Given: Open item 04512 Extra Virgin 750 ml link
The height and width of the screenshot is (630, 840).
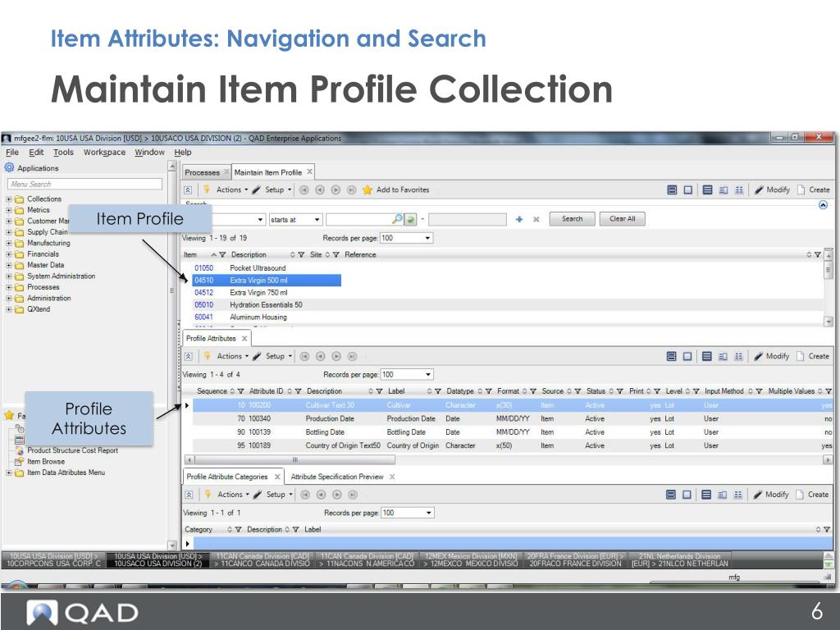Looking at the screenshot, I should [203, 293].
